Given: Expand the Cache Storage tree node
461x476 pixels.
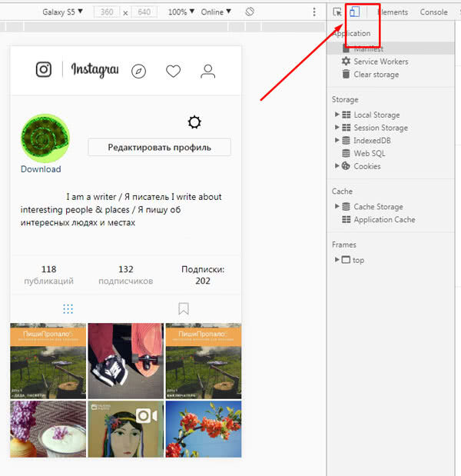Looking at the screenshot, I should coord(337,206).
